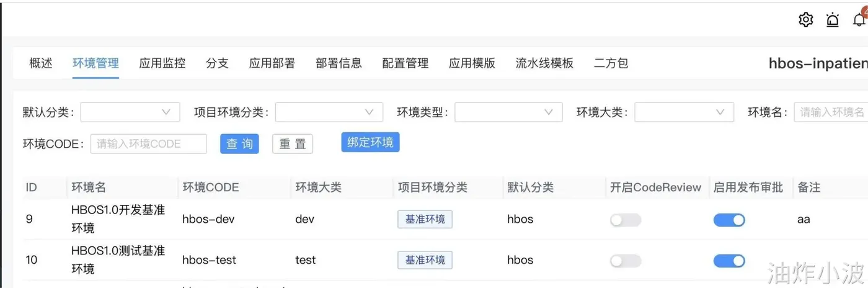Focus the 环境CODE input field
868x288 pixels.
click(x=149, y=144)
